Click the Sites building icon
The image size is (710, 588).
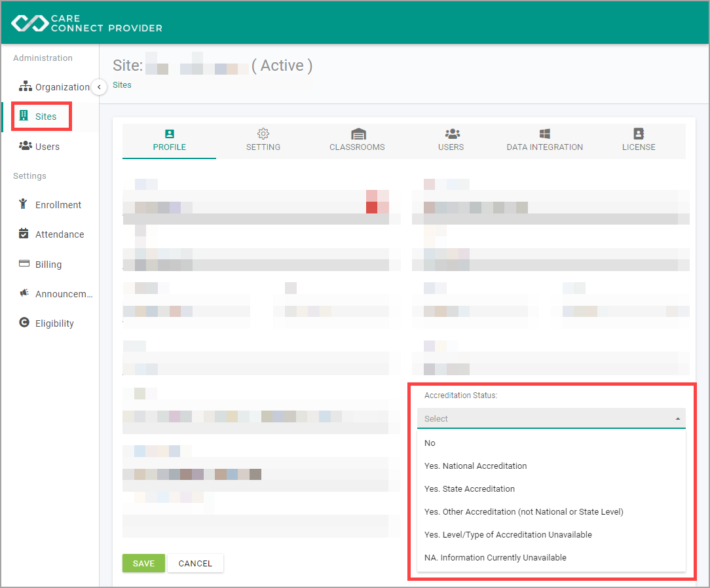click(x=24, y=116)
